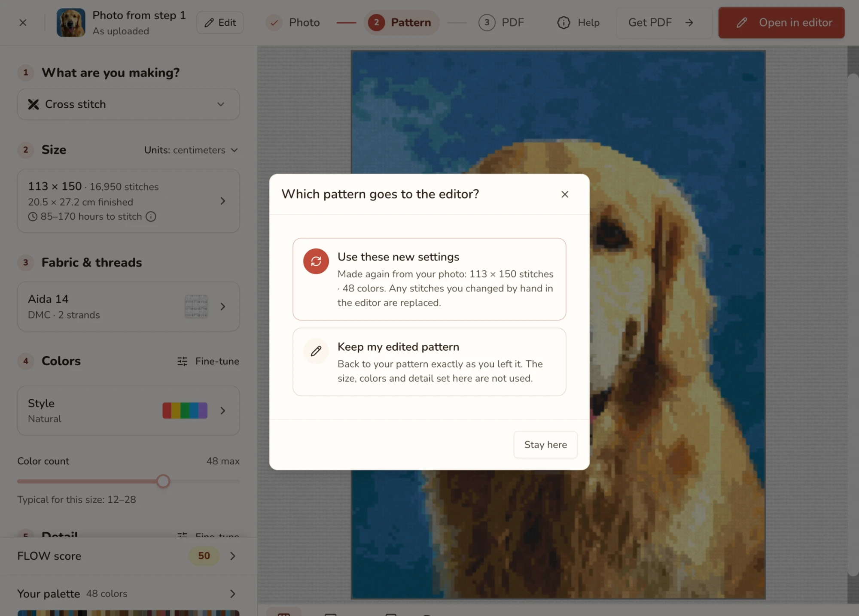
Task: Click the Color count slider handle
Action: (x=163, y=481)
